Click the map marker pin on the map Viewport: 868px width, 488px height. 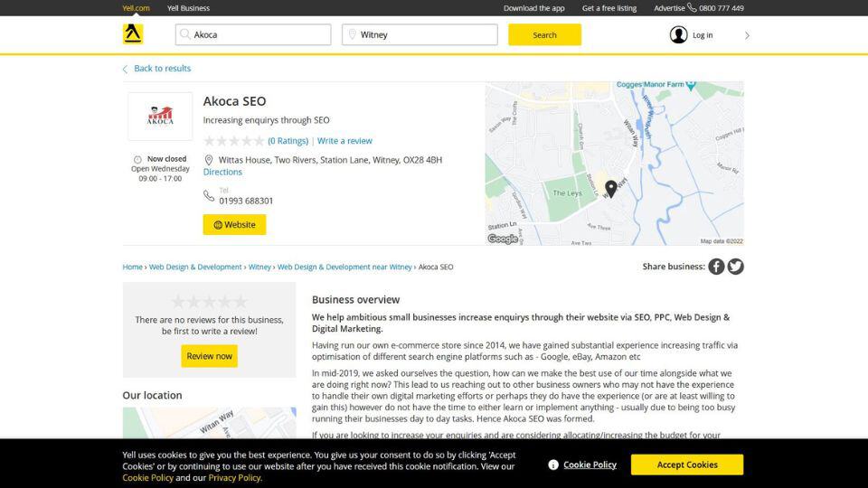[x=611, y=189]
